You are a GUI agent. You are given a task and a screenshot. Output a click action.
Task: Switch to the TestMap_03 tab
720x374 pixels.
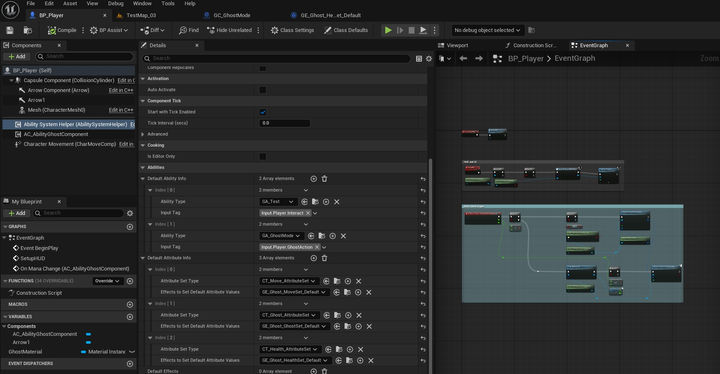pos(141,15)
